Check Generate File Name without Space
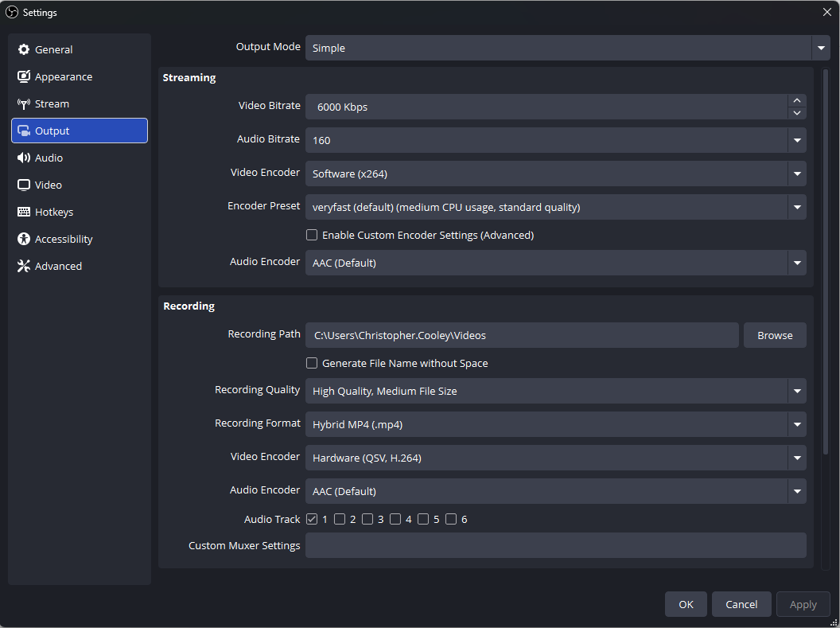Viewport: 840px width, 628px height. click(x=312, y=363)
